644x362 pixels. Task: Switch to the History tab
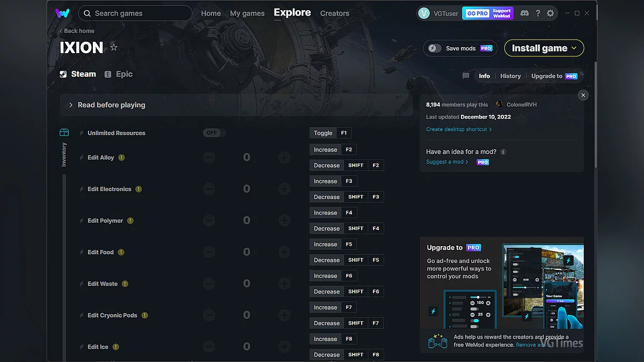(x=510, y=76)
